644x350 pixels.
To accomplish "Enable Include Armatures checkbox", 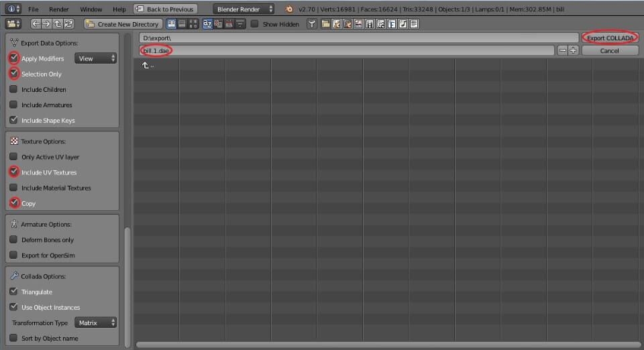I will pos(13,105).
